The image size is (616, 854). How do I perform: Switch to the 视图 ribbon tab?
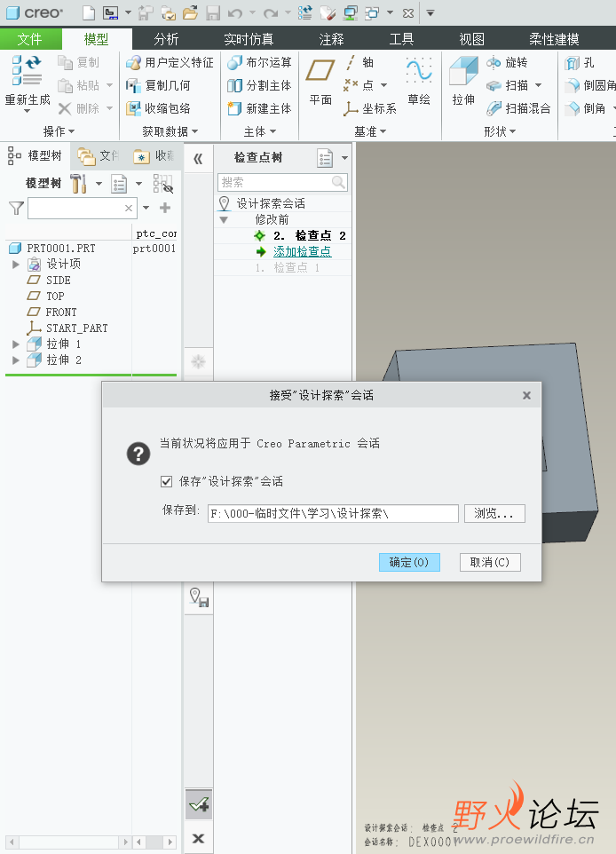coord(471,39)
